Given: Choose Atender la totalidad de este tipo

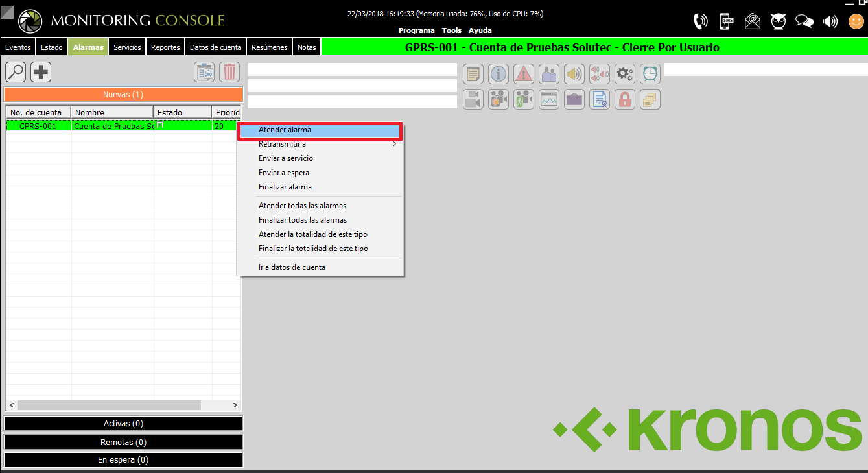Looking at the screenshot, I should pos(320,234).
